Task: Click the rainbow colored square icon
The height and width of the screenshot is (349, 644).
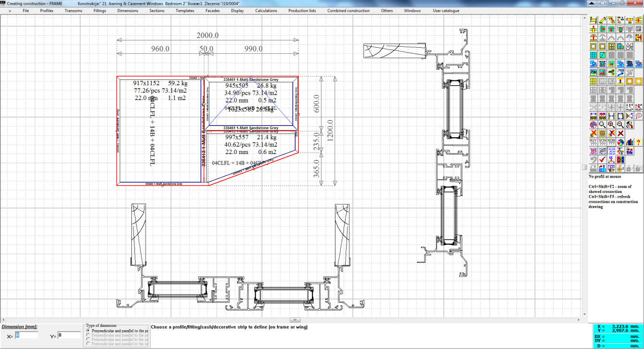Action: [x=620, y=159]
